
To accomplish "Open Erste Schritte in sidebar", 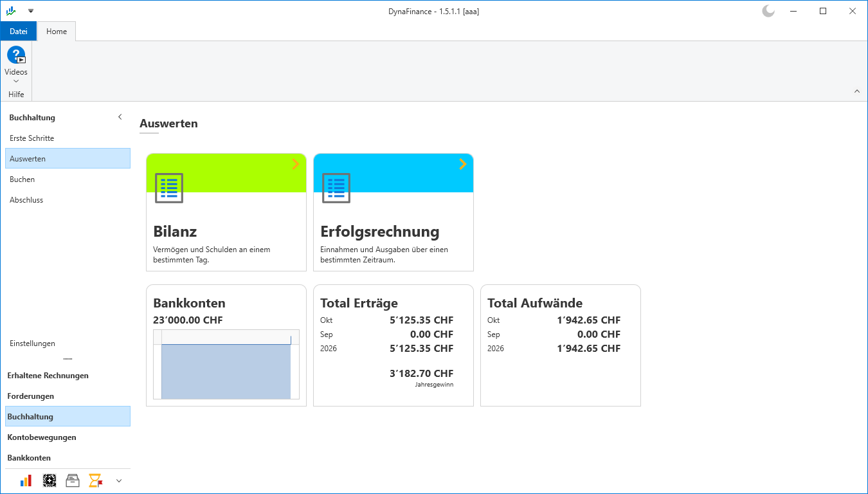I will (x=68, y=138).
